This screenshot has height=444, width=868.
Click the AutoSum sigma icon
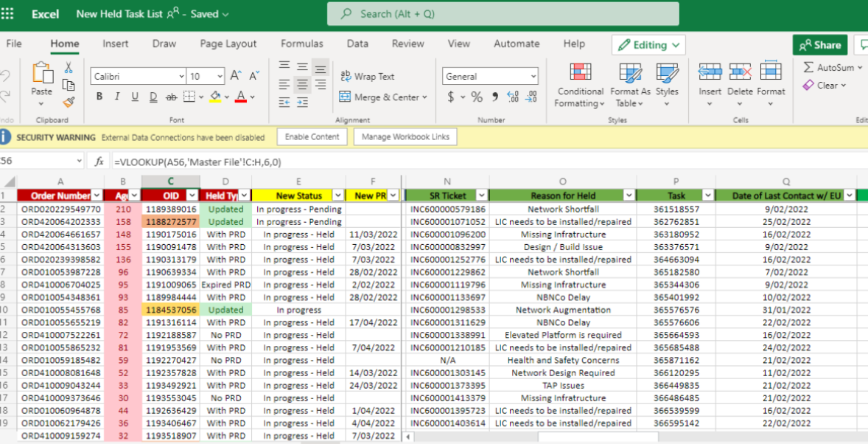tap(808, 68)
